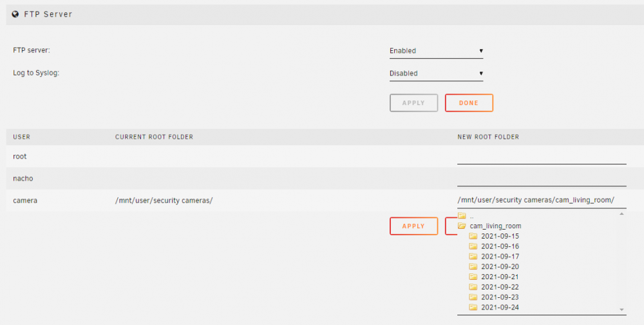Click the camera user name
This screenshot has height=325, width=644.
pos(25,201)
